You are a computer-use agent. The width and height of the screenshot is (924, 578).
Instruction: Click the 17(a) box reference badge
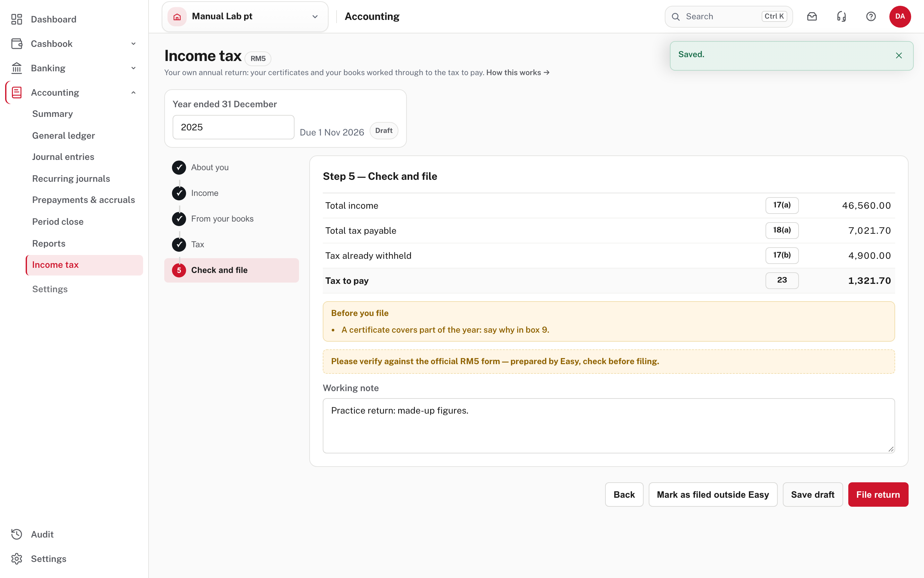point(782,205)
